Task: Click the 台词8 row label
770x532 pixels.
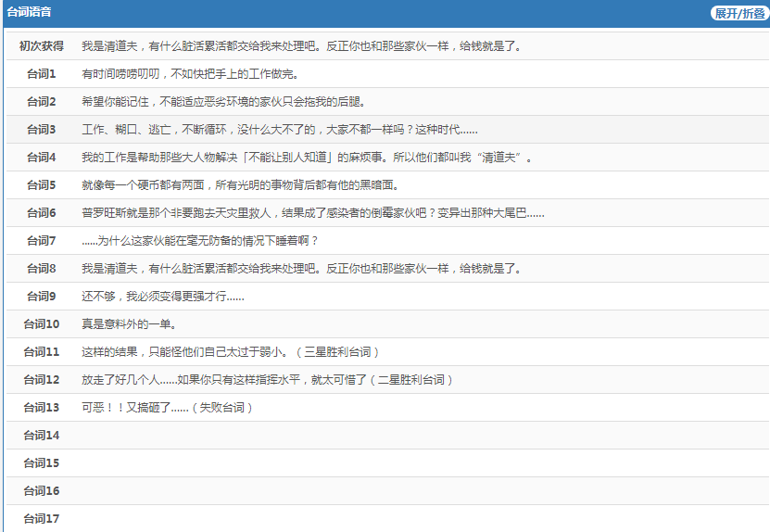Action: [42, 269]
